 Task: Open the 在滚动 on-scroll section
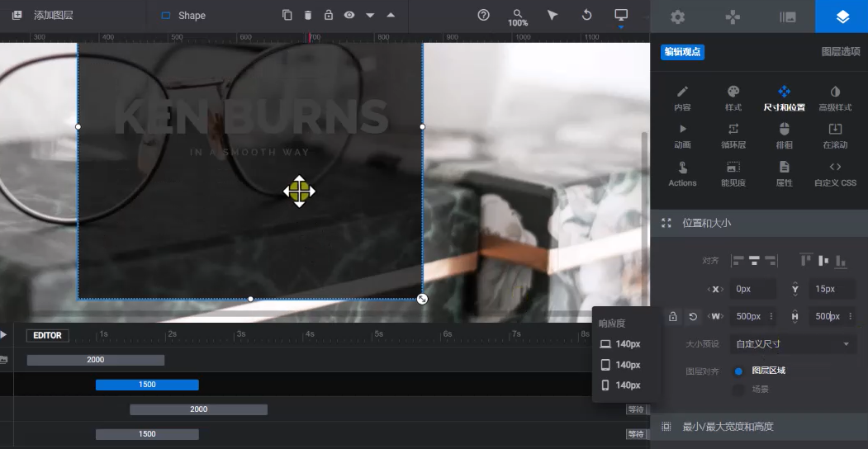(835, 136)
